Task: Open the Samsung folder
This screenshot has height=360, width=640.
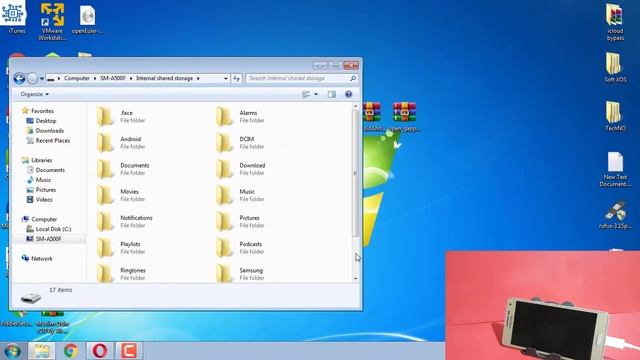Action: click(240, 274)
